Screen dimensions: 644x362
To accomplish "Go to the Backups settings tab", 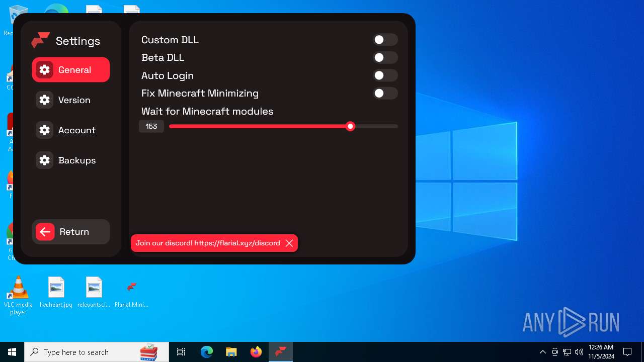I will (x=71, y=160).
